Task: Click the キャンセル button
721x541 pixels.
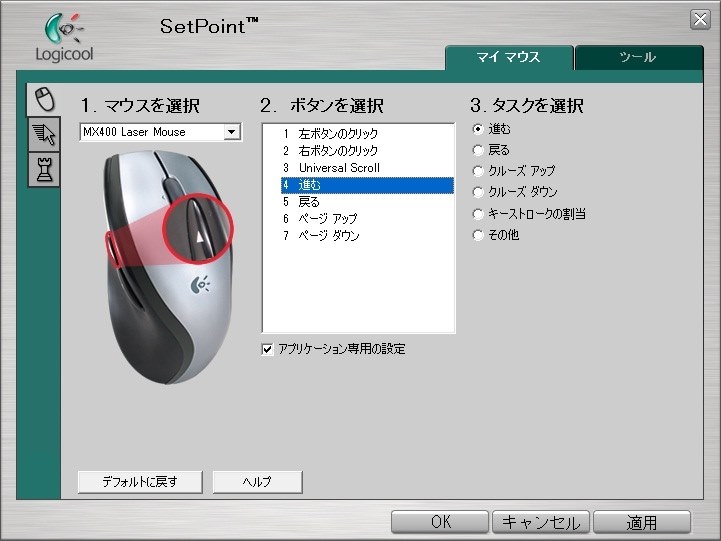Action: point(541,522)
